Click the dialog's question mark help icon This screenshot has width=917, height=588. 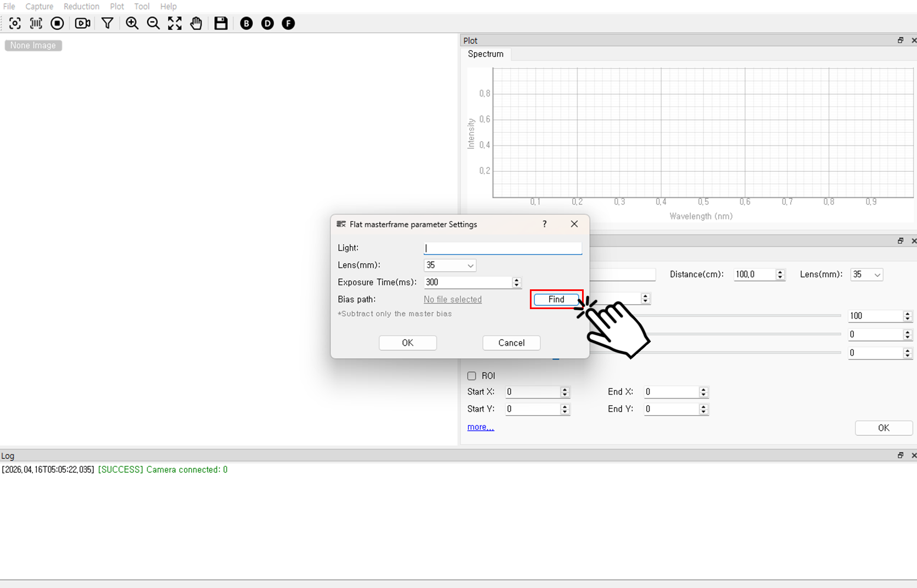[544, 224]
